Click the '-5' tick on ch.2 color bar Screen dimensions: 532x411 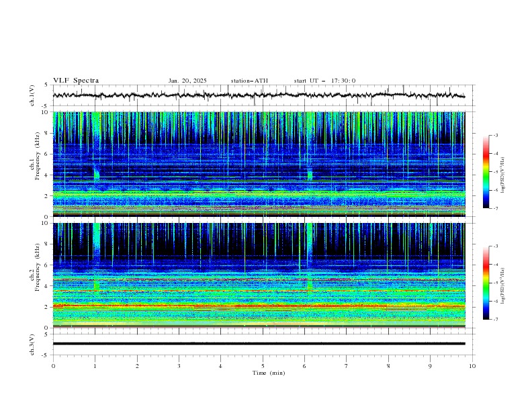tap(496, 283)
